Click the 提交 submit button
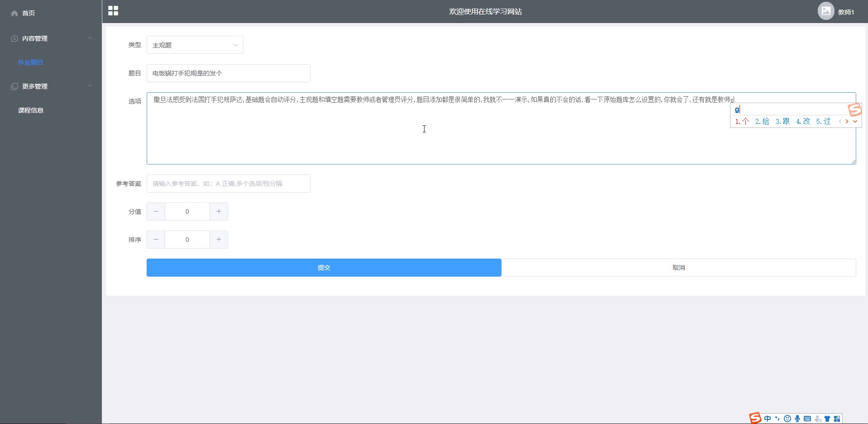The height and width of the screenshot is (424, 868). point(324,268)
